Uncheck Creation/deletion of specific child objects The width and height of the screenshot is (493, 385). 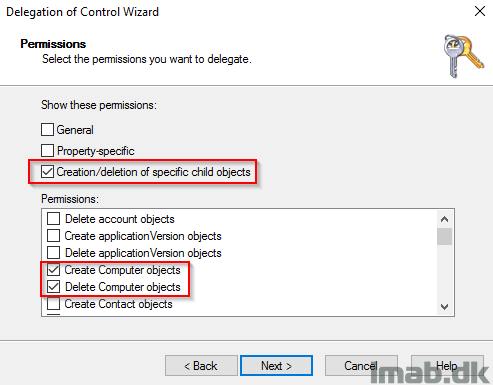[x=47, y=172]
